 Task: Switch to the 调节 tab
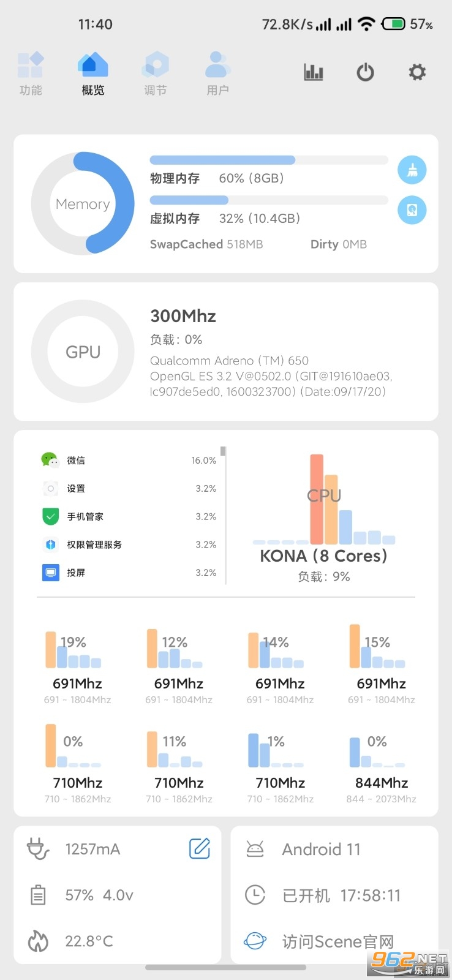(156, 73)
